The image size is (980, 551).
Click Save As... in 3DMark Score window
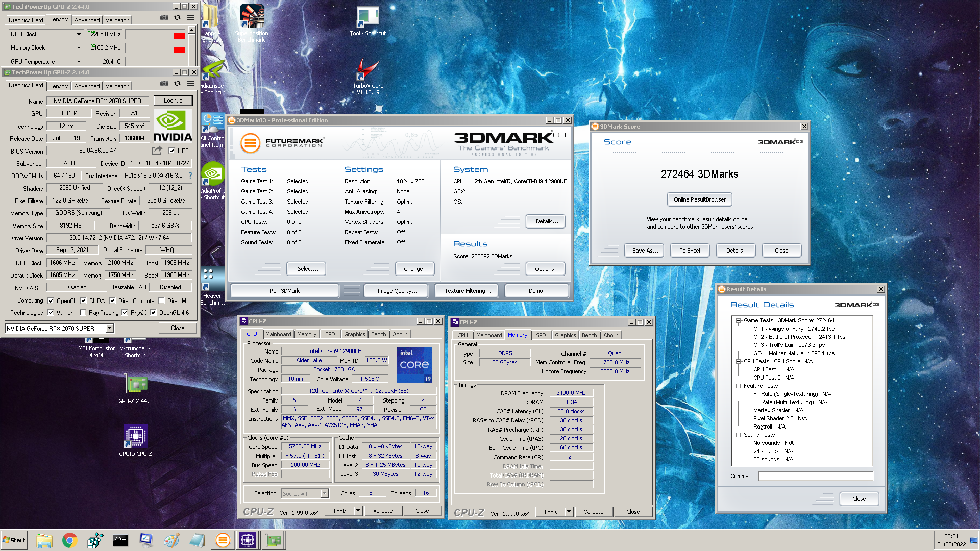click(645, 251)
